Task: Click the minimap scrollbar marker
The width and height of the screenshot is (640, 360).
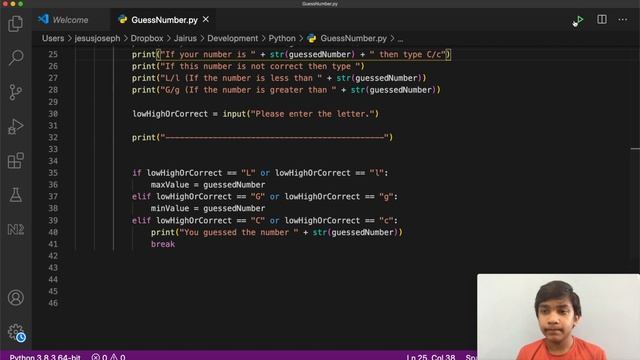Action: click(635, 149)
